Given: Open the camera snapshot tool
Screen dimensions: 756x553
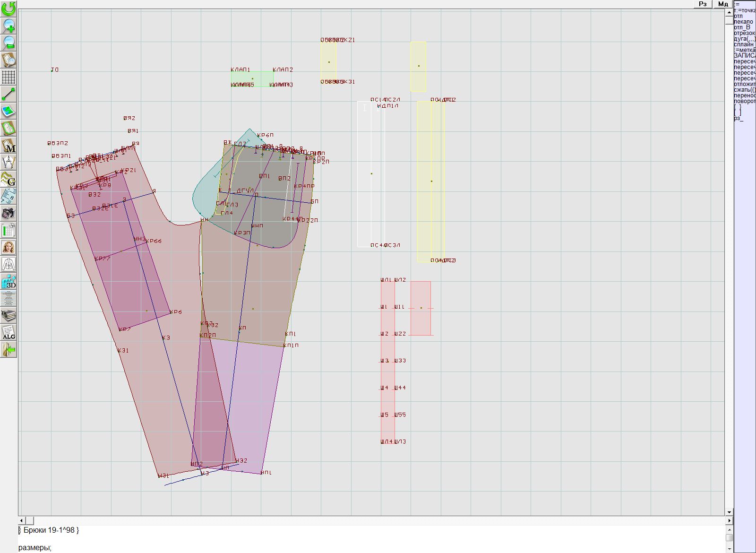Looking at the screenshot, I should point(9,214).
